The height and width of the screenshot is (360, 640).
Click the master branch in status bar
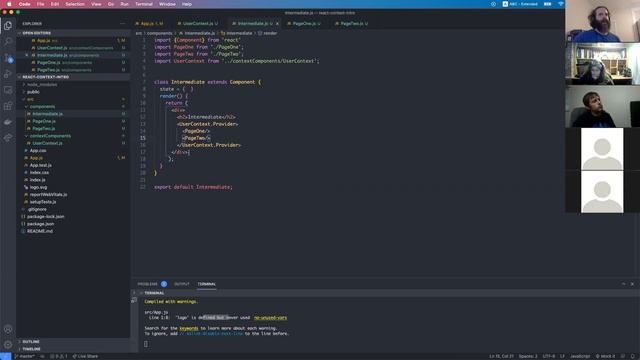point(24,356)
